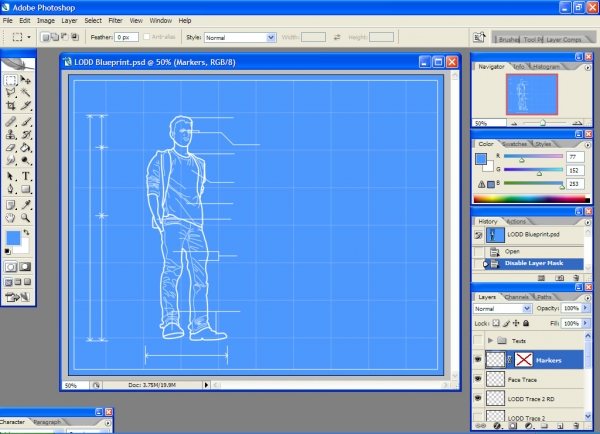Select the Healing Brush tool
600x434 pixels.
11,122
